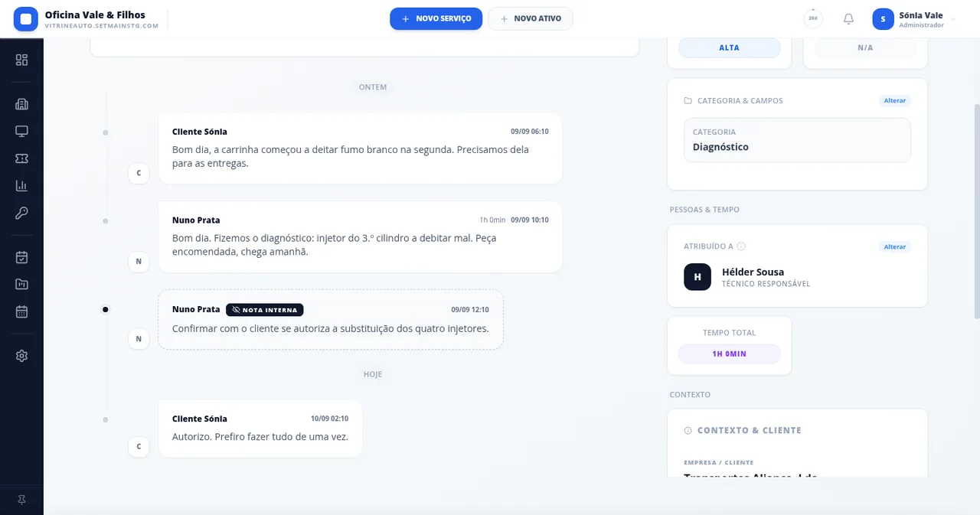Viewport: 980px width, 515px height.
Task: Click Alterar in Categoria & Campos
Action: coord(895,101)
